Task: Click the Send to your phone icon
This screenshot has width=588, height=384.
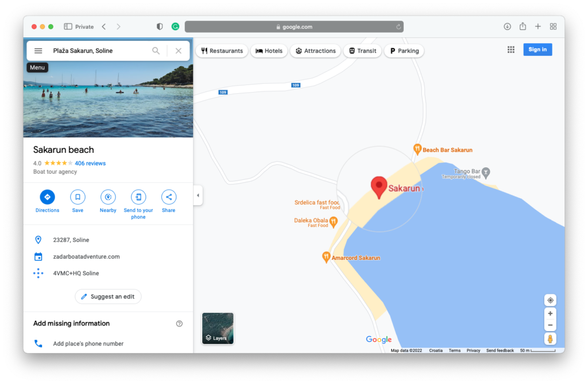Action: [138, 197]
